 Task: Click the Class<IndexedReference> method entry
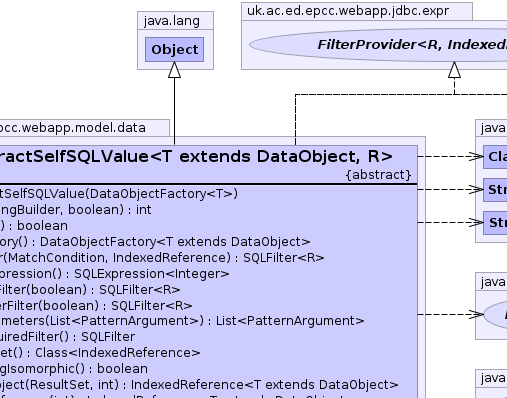[x=100, y=353]
